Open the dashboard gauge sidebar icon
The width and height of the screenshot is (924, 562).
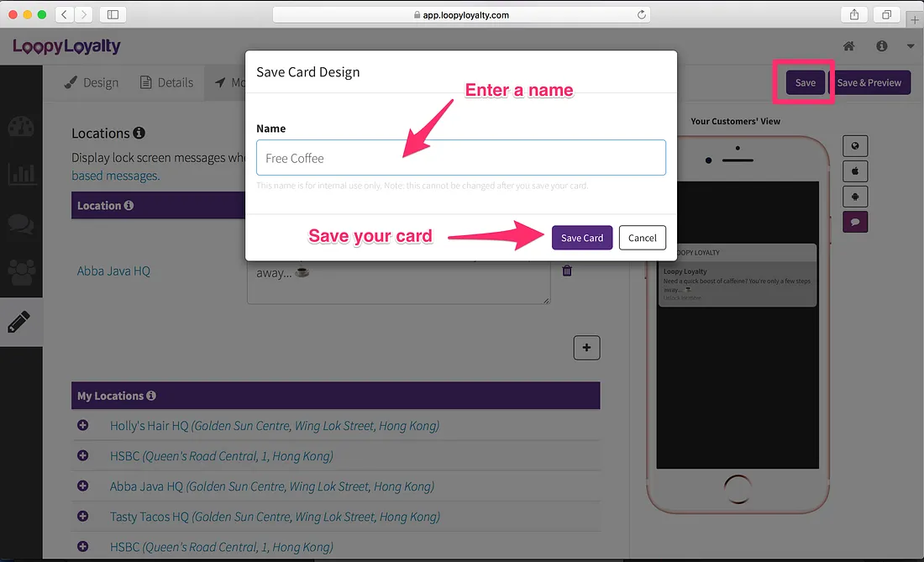click(21, 127)
